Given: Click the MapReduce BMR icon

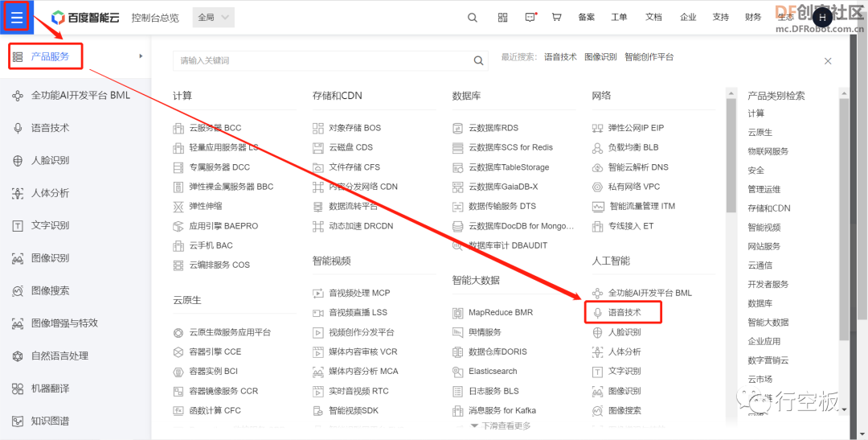Looking at the screenshot, I should coord(457,313).
